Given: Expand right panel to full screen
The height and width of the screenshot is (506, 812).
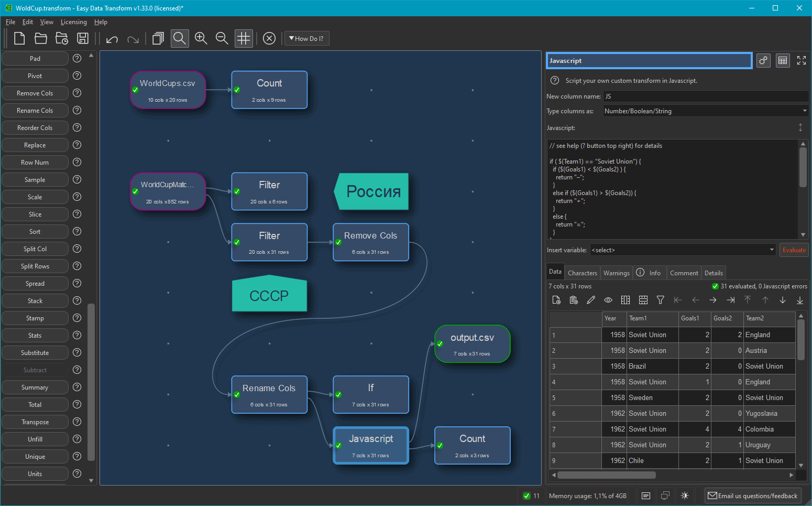Looking at the screenshot, I should tap(802, 60).
